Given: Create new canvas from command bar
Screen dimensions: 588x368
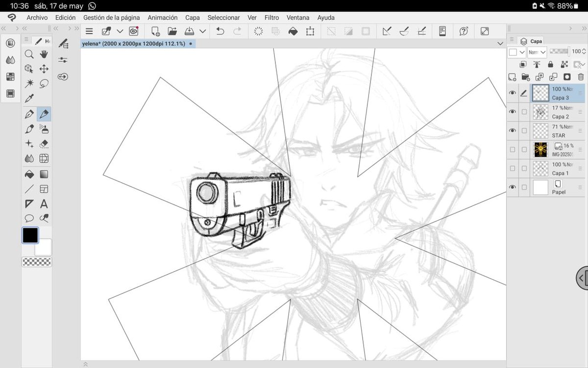Looking at the screenshot, I should [x=155, y=31].
